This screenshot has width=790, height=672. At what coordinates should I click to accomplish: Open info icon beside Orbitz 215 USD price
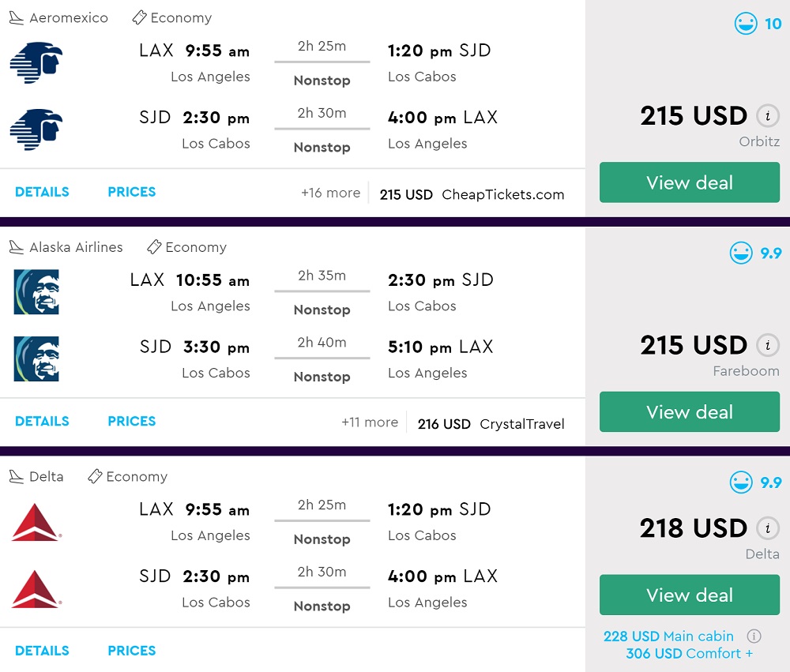tap(767, 116)
